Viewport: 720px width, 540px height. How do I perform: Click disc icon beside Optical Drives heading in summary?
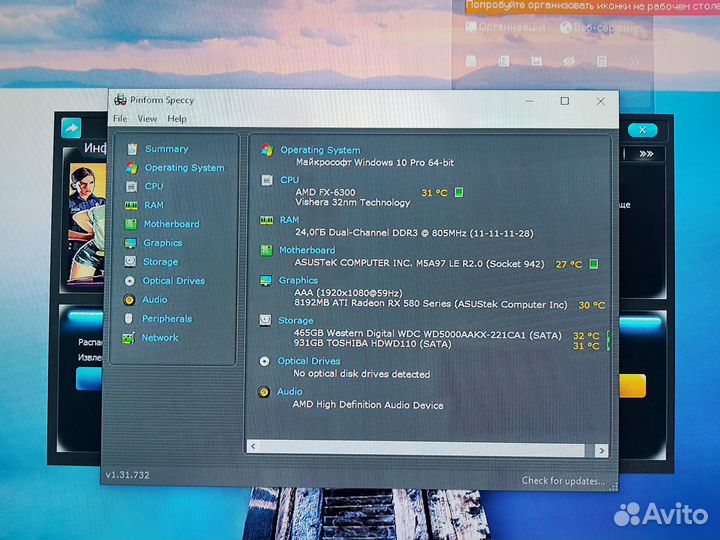pos(264,361)
